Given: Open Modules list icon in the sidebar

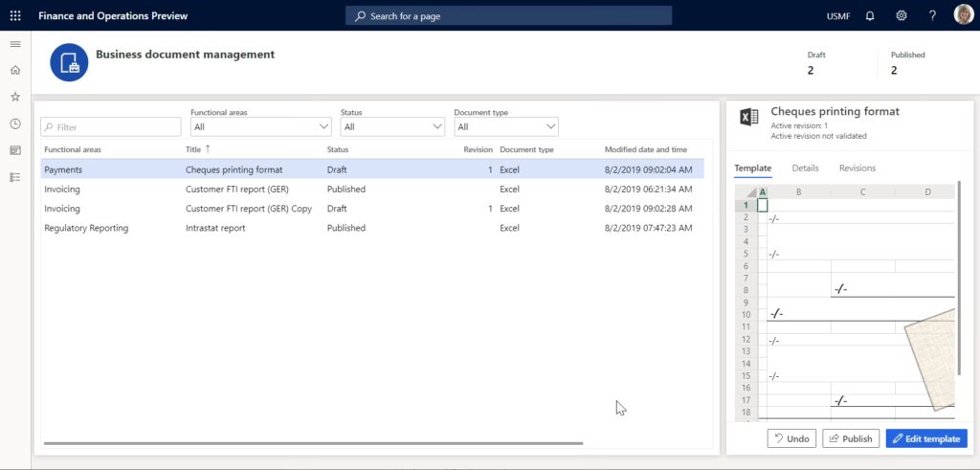Looking at the screenshot, I should point(15,177).
